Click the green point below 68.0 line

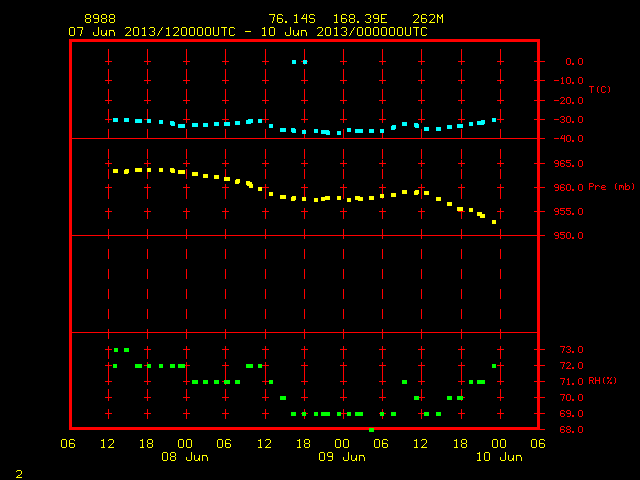pyautogui.click(x=371, y=430)
